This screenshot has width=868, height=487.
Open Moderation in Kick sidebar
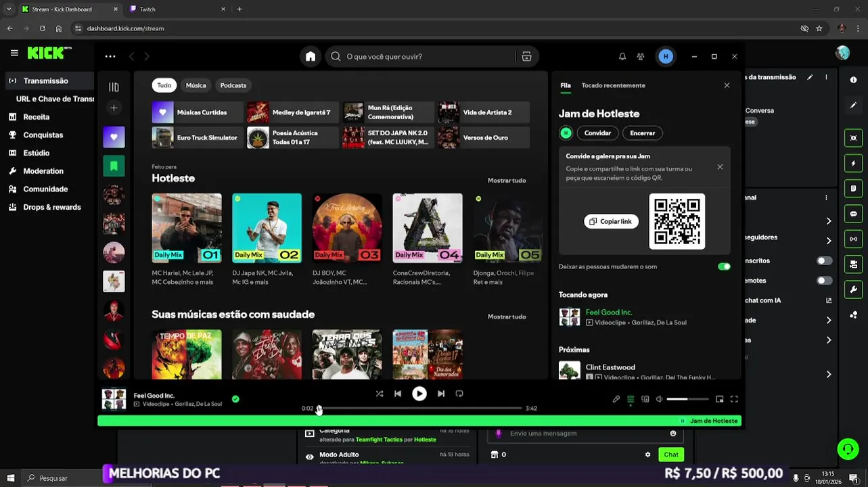click(43, 171)
